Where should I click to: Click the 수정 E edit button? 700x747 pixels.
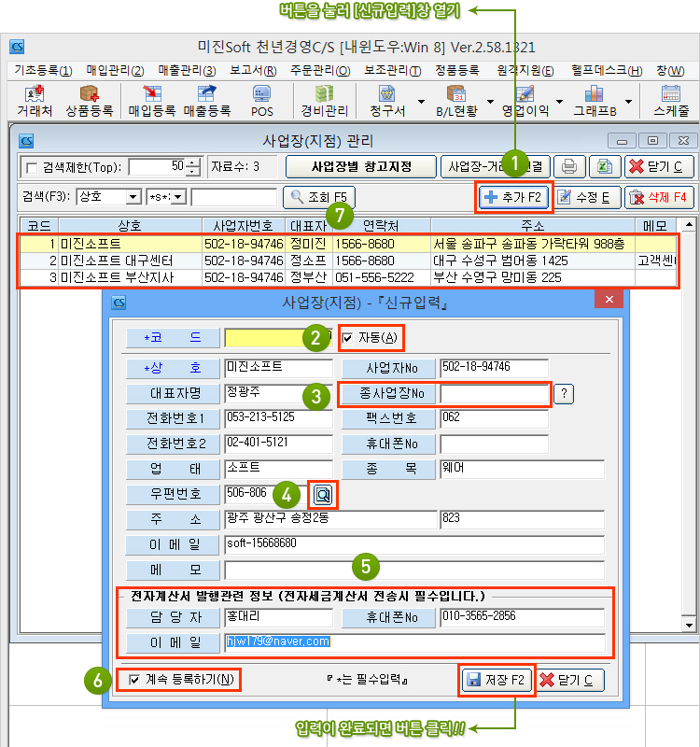(587, 197)
